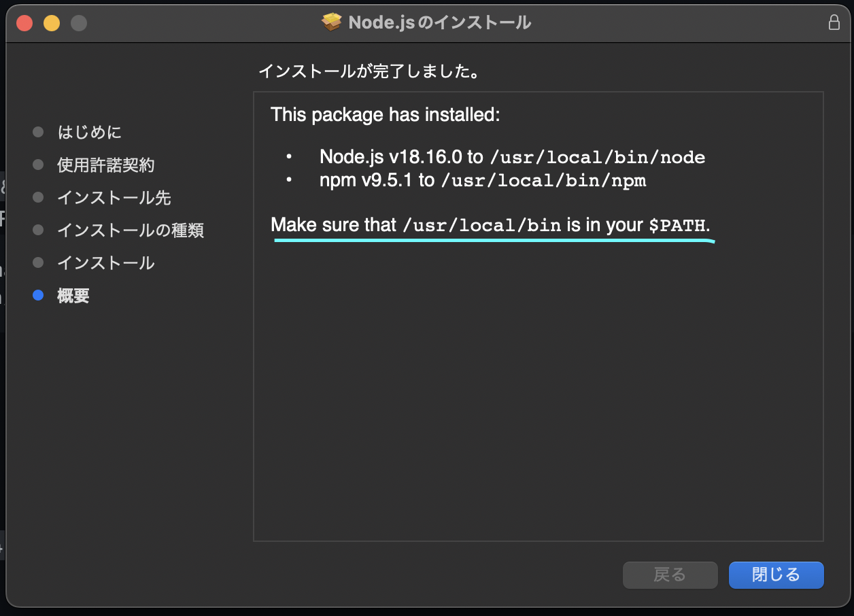Toggle the window lock at top right
854x616 pixels.
pyautogui.click(x=834, y=22)
